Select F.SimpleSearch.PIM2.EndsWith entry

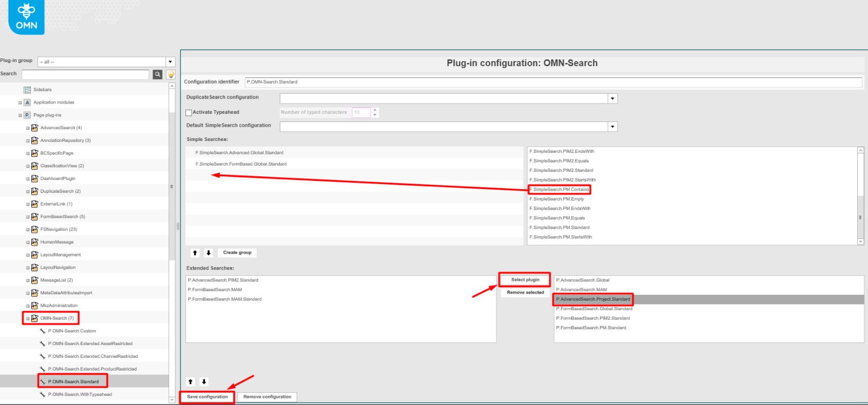562,152
